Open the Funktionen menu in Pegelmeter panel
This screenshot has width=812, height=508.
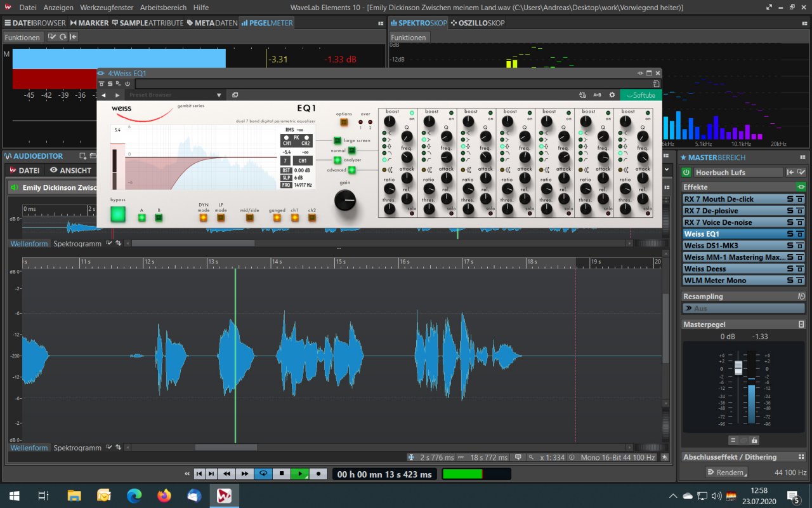[x=22, y=37]
